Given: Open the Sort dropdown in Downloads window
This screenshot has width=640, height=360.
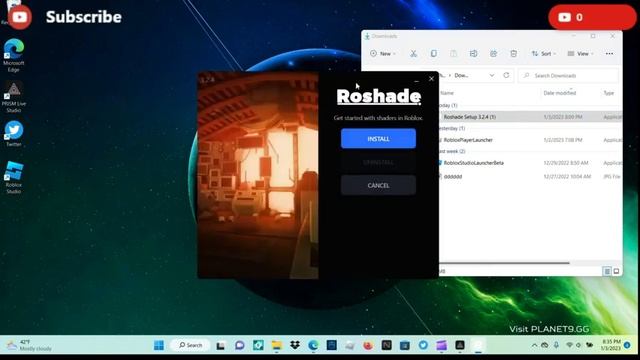Looking at the screenshot, I should click(x=544, y=53).
